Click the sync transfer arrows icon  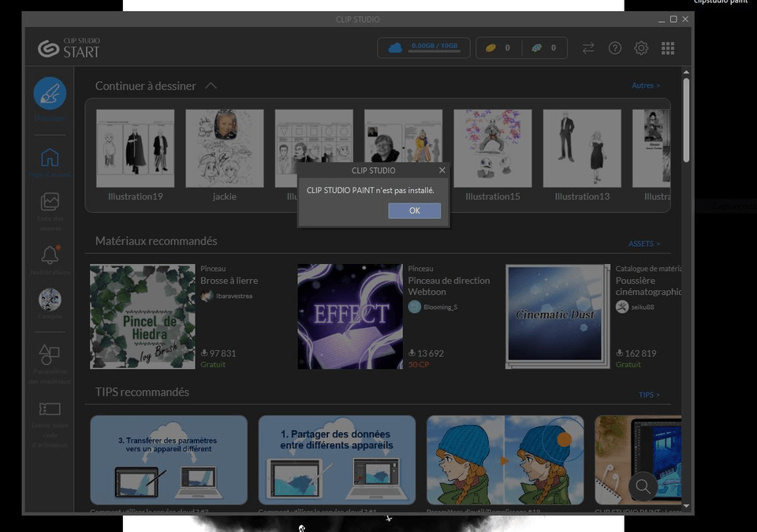pyautogui.click(x=588, y=47)
